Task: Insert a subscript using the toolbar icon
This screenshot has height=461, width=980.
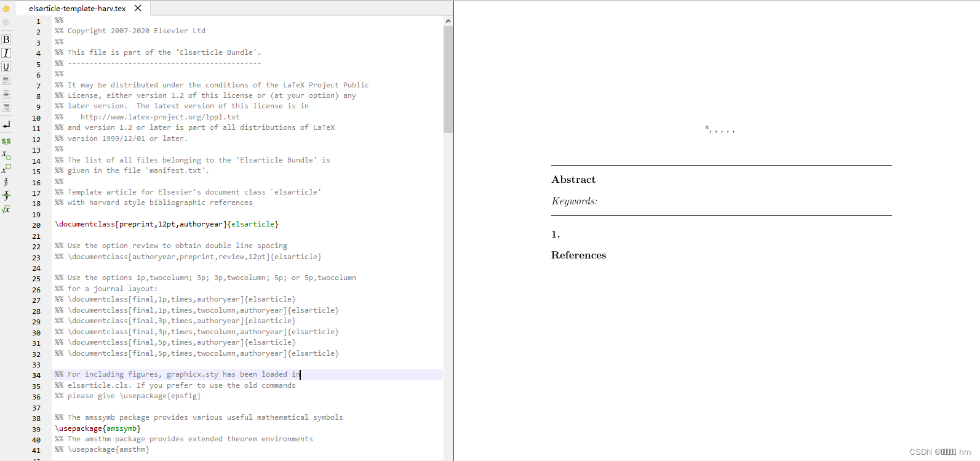Action: click(x=6, y=154)
